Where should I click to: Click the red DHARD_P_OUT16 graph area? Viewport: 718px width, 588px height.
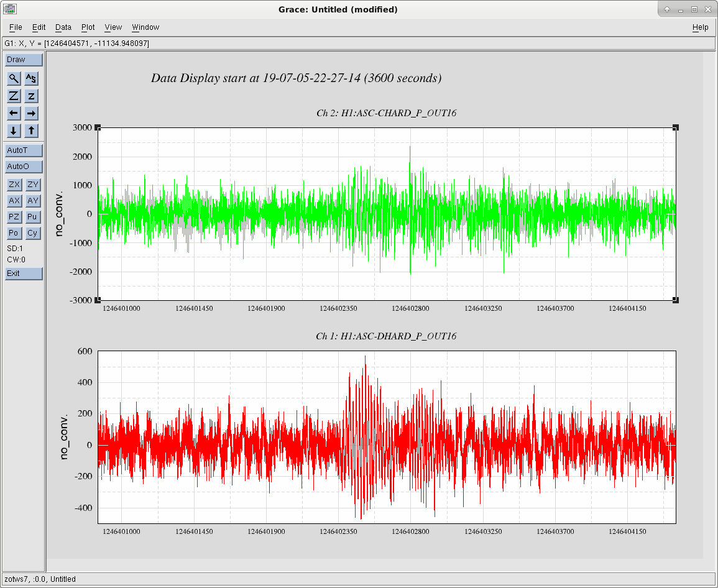[387, 438]
